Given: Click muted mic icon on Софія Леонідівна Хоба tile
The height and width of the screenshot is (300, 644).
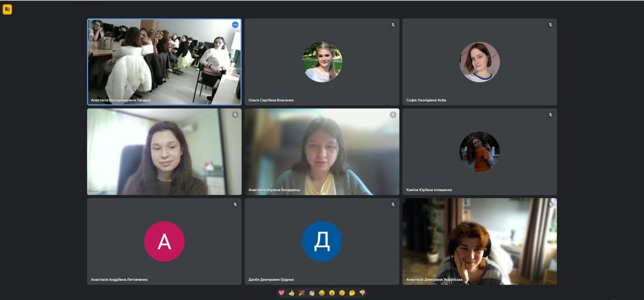Looking at the screenshot, I should tap(550, 25).
